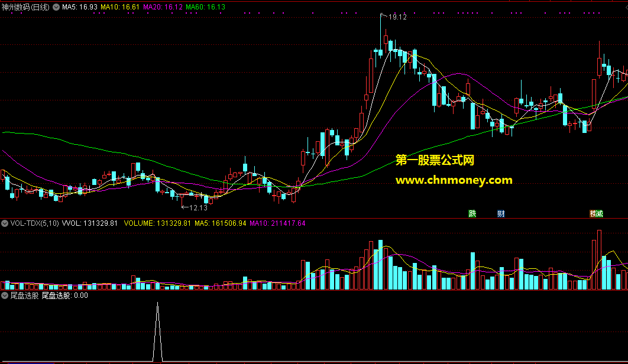
Task: Click the MA60: 16.13 label
Action: pyautogui.click(x=205, y=7)
